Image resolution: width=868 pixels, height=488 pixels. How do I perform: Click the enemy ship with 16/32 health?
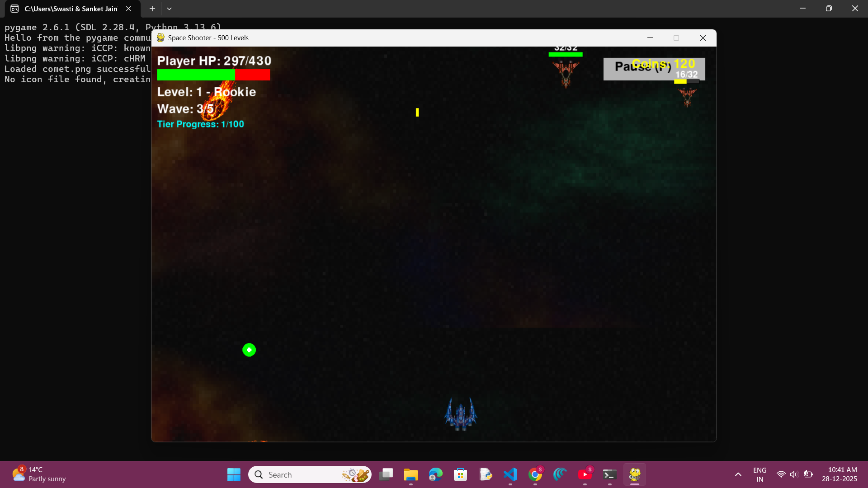pos(687,96)
